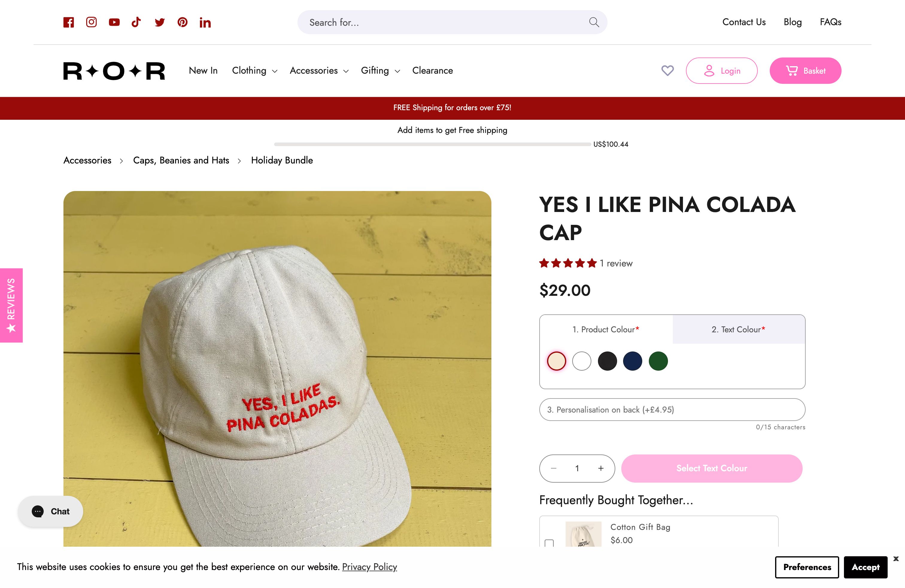
Task: Switch to the Text Colour tab
Action: [x=738, y=329]
